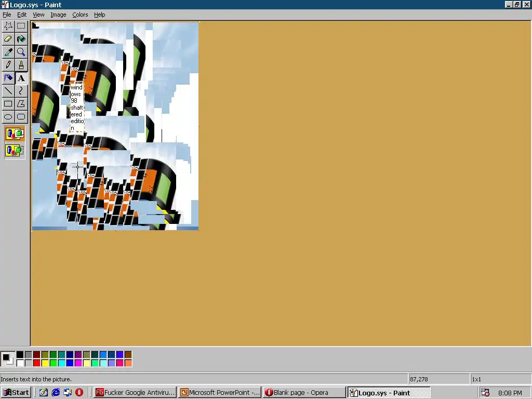Image resolution: width=532 pixels, height=399 pixels.
Task: Pick the cyan color swatch
Action: click(x=61, y=363)
